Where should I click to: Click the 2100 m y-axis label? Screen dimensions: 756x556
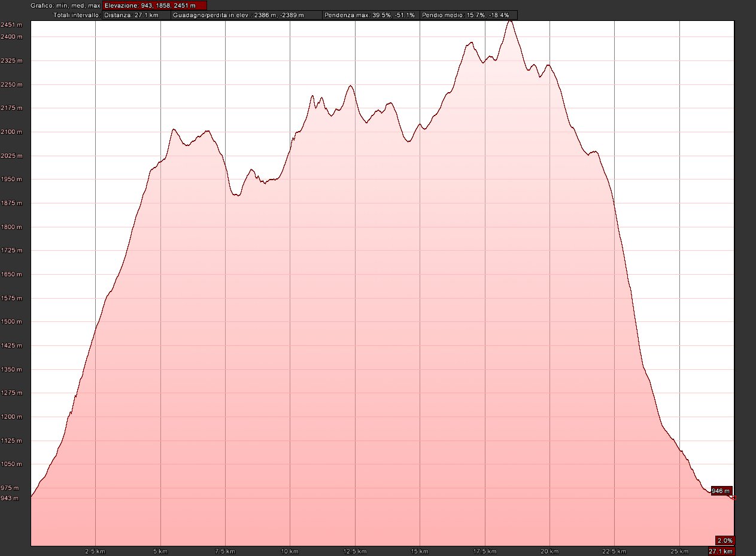pos(12,132)
